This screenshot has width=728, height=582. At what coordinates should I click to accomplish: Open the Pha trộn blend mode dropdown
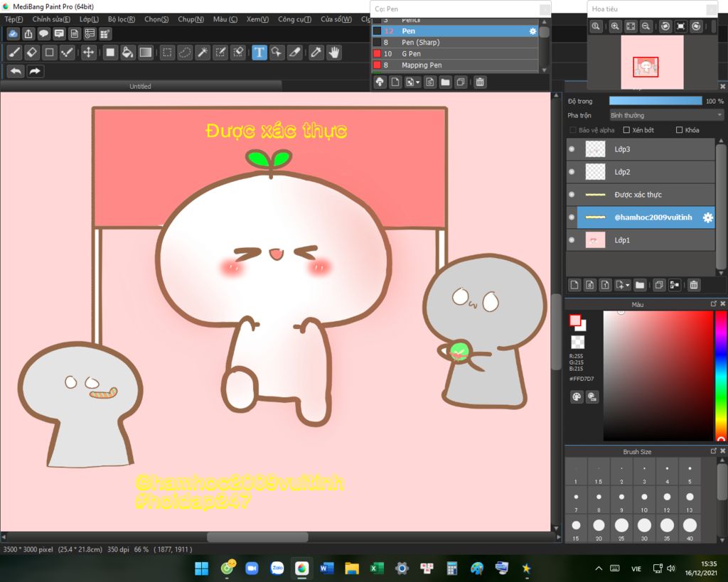click(666, 115)
